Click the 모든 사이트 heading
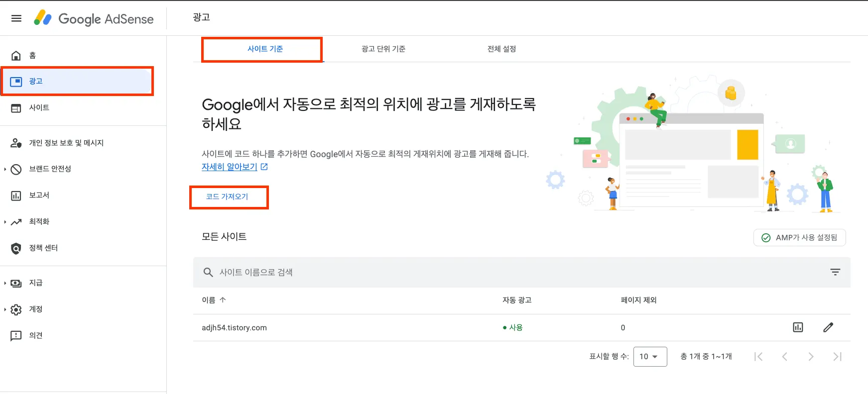Screen dimensions: 868x394 pyautogui.click(x=224, y=237)
